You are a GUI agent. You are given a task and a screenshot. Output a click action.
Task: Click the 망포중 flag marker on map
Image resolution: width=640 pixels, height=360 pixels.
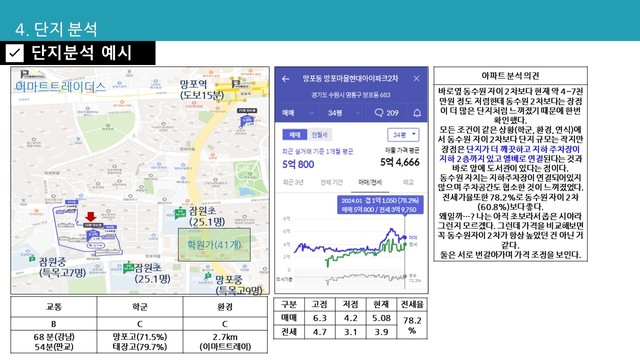click(x=208, y=277)
